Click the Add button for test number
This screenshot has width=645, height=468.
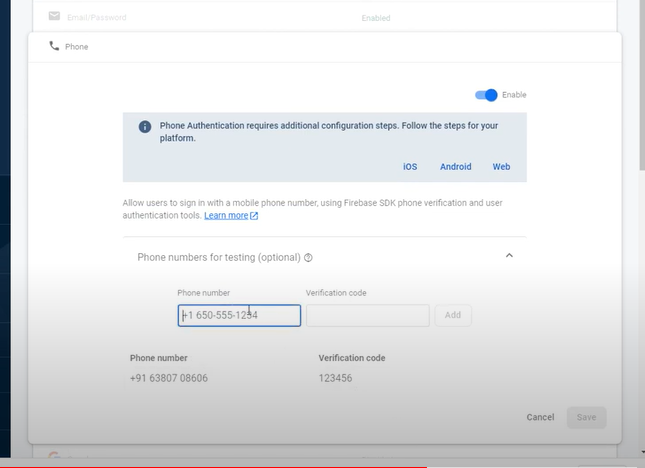tap(453, 315)
